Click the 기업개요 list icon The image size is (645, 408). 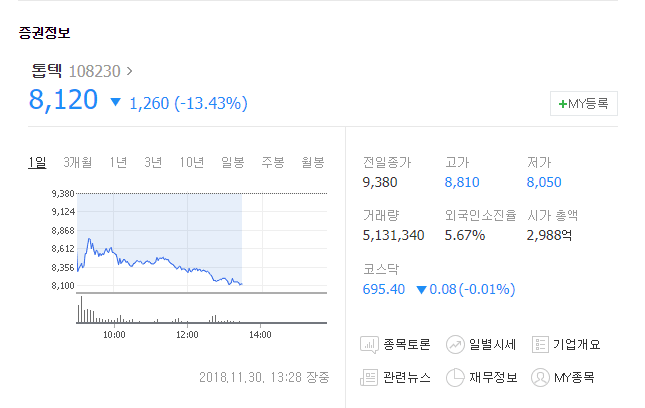click(x=540, y=345)
